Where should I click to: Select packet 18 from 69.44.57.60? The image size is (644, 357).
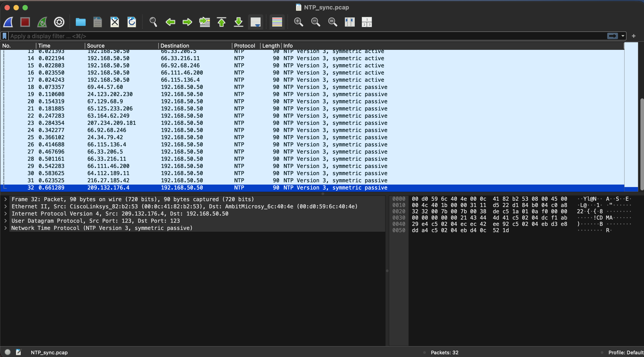(312, 87)
